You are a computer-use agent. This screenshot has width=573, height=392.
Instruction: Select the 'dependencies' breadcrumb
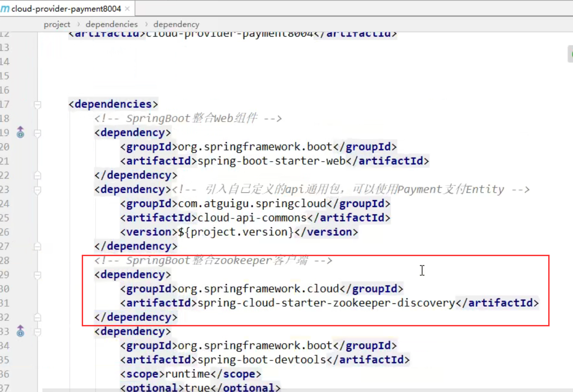[112, 24]
